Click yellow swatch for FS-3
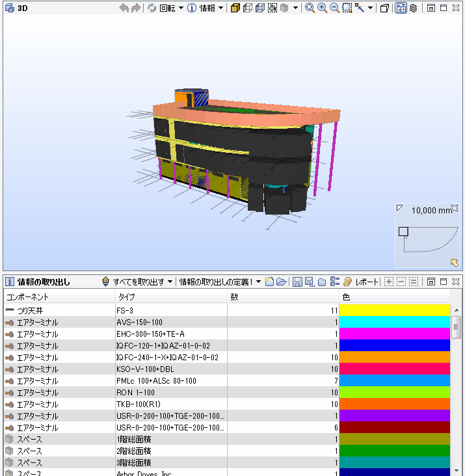The width and height of the screenshot is (465, 476). [395, 310]
